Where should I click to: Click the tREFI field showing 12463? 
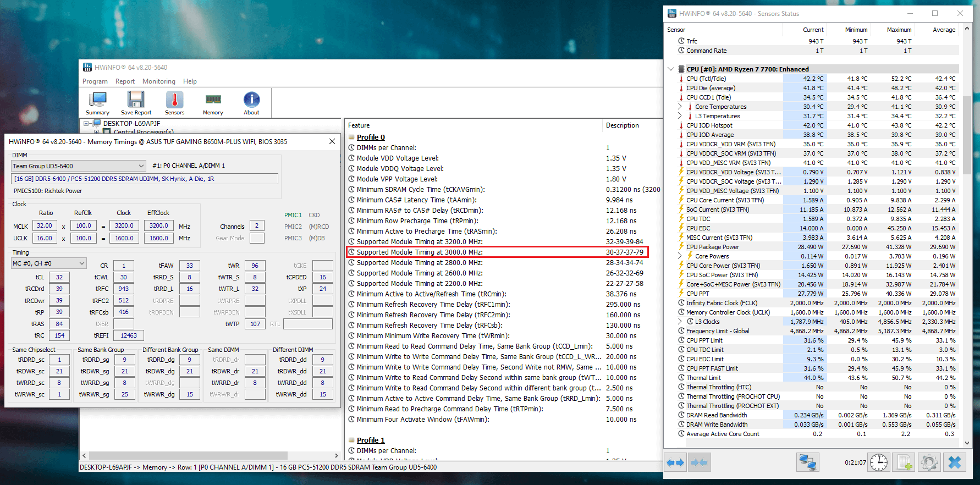click(129, 335)
